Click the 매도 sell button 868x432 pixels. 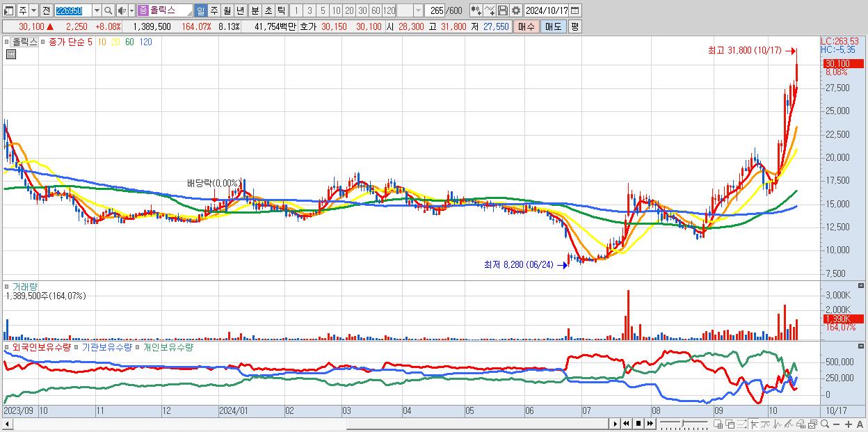(x=553, y=26)
